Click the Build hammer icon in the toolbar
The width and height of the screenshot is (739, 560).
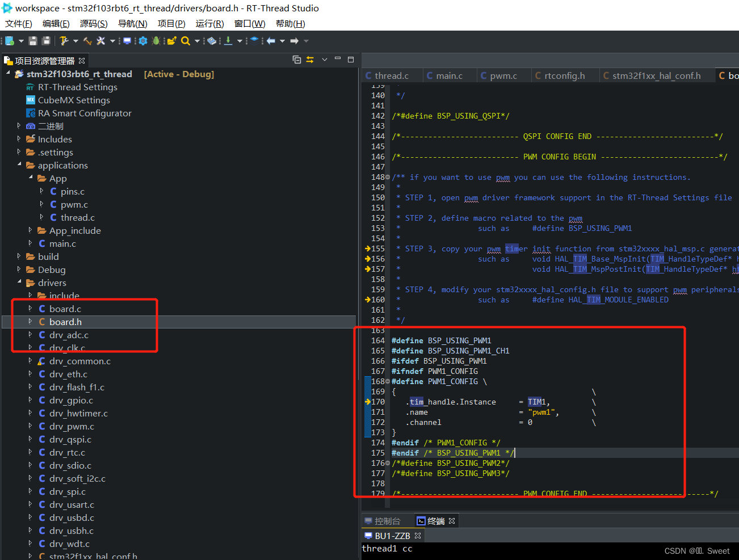point(65,40)
